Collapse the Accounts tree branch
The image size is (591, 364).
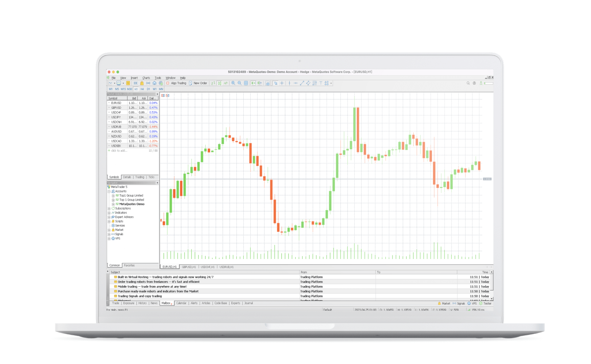click(x=109, y=191)
